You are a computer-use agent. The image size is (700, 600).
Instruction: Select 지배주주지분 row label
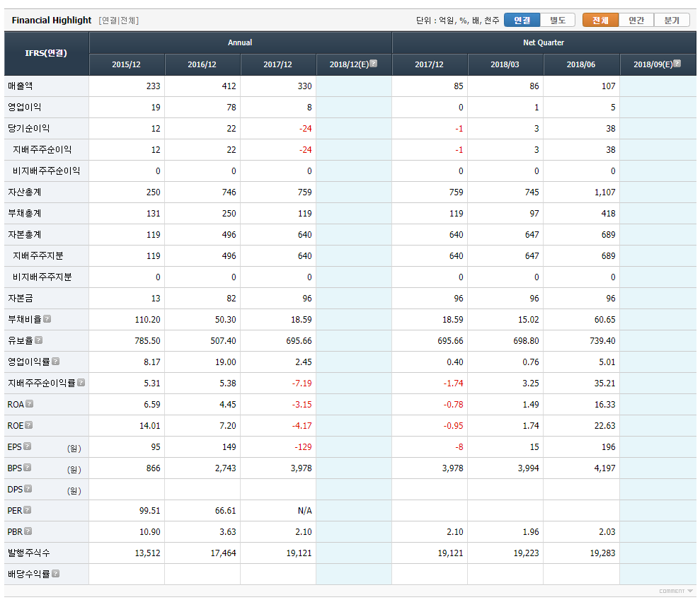pos(38,256)
